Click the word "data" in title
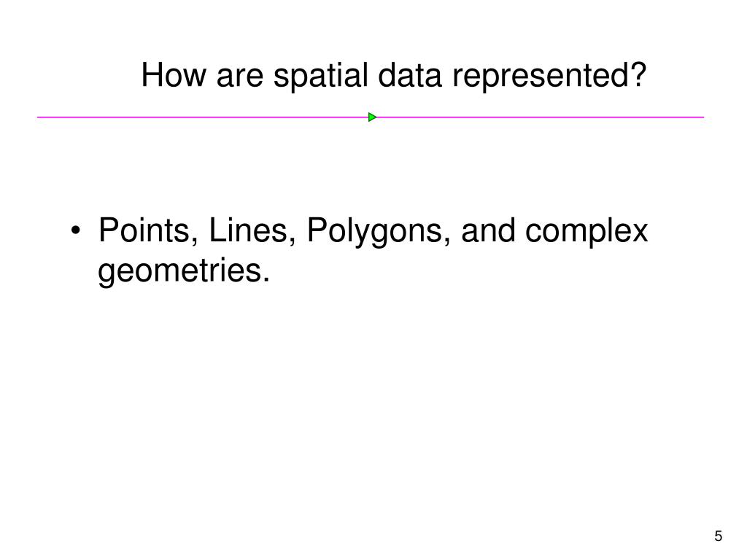Viewport: 747px width, 560px height. [410, 75]
